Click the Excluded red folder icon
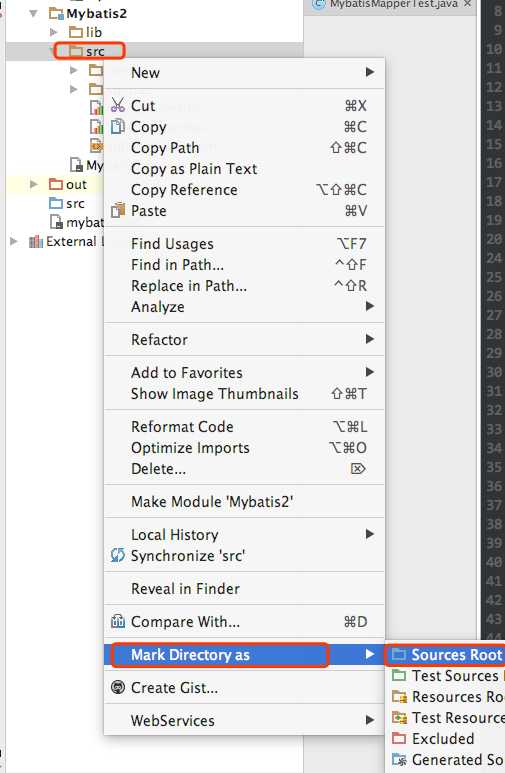The image size is (505, 773). click(x=398, y=738)
